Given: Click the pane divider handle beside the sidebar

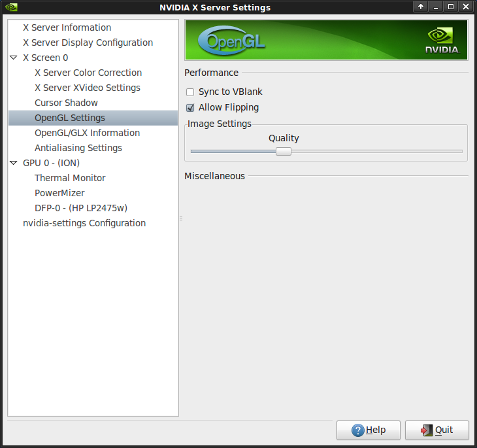Looking at the screenshot, I should (181, 218).
